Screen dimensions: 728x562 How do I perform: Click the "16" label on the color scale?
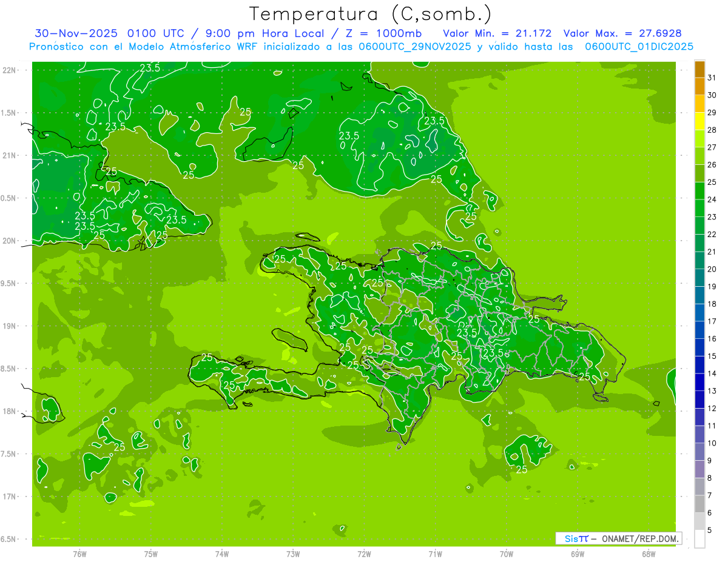coord(712,339)
